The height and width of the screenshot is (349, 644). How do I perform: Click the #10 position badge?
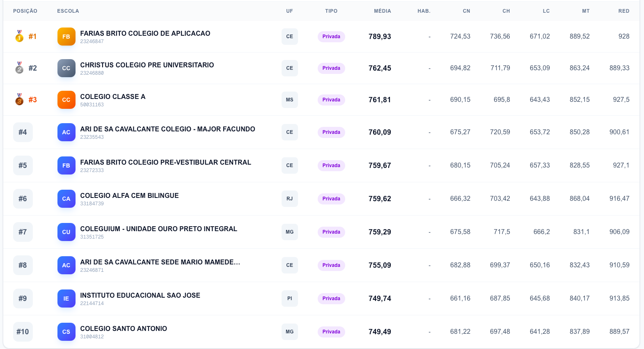pyautogui.click(x=23, y=332)
